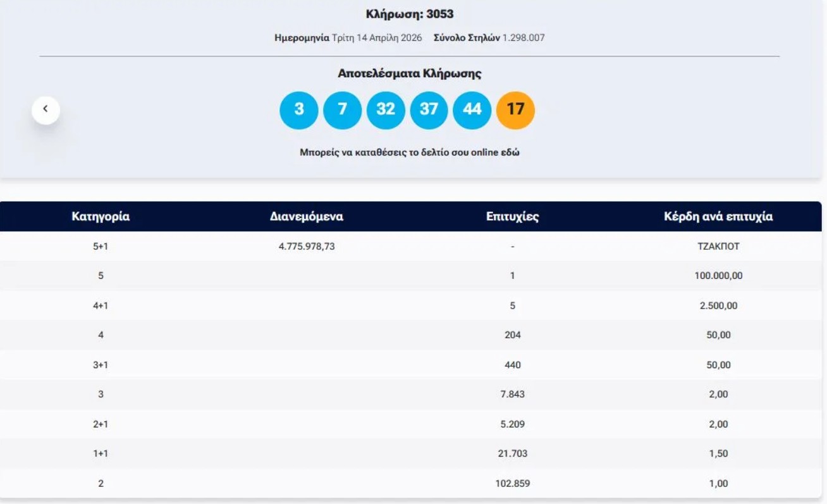
Task: Select the 102.859 successes cell
Action: click(x=512, y=484)
